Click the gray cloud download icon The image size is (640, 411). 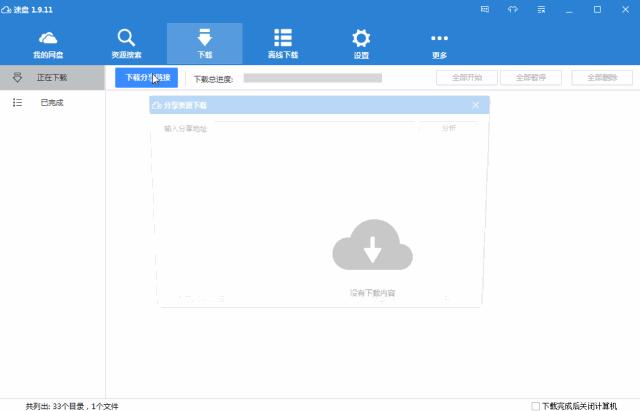(373, 245)
